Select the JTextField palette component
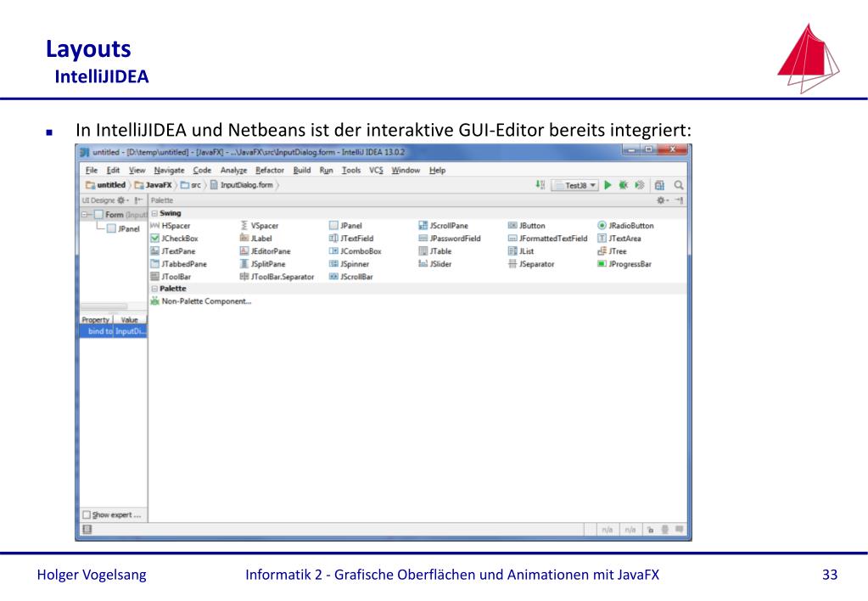The height and width of the screenshot is (601, 868). (351, 239)
